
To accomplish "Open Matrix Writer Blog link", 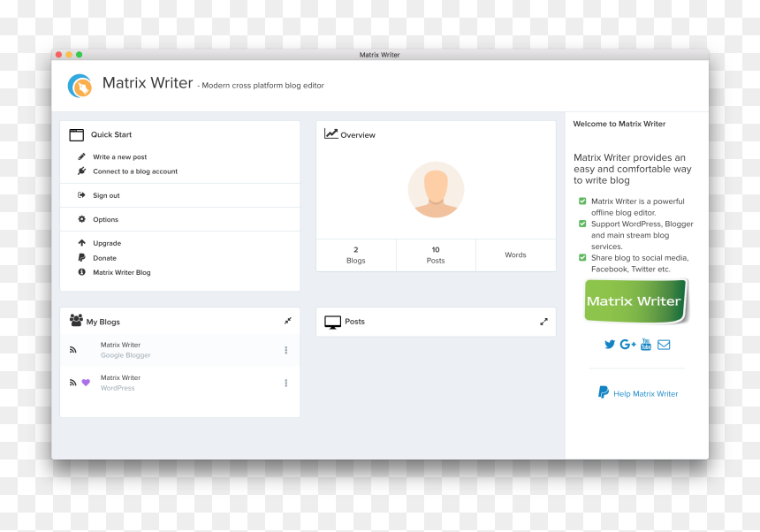I will coord(122,273).
